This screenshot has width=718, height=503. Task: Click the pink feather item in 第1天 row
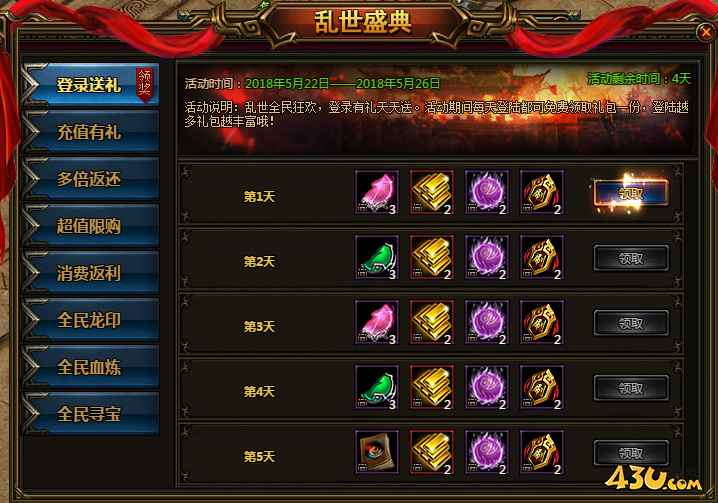tap(377, 192)
